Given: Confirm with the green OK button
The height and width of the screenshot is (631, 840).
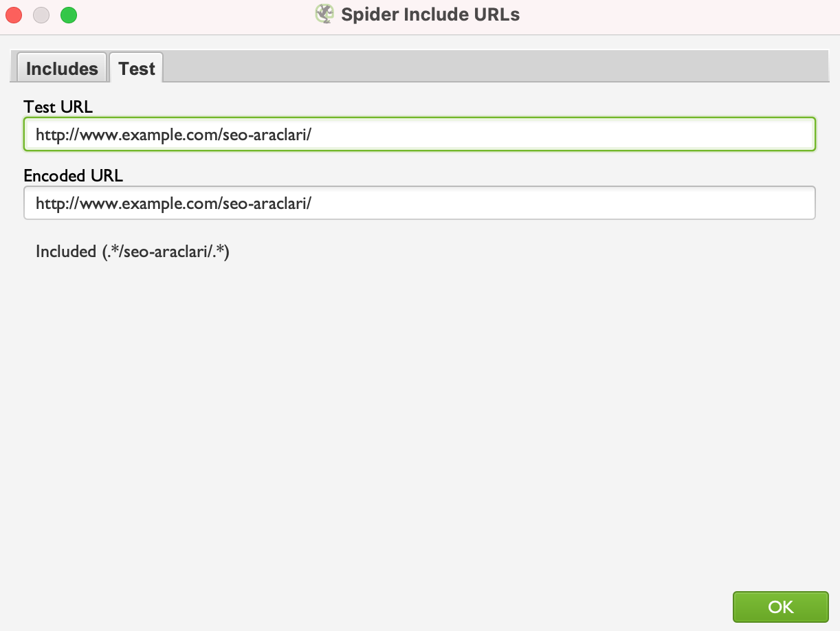Looking at the screenshot, I should tap(781, 607).
